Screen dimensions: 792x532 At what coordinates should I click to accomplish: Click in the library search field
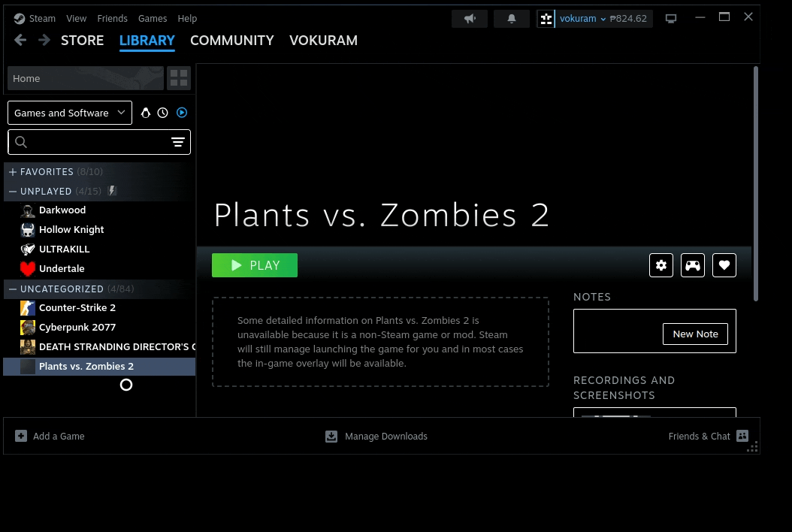99,142
